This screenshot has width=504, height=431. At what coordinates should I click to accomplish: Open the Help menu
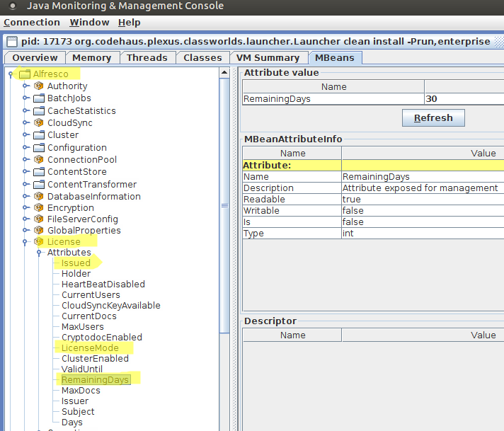tap(130, 23)
